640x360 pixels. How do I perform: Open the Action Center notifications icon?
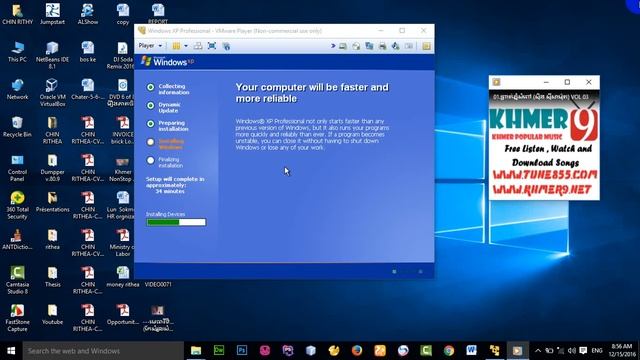[x=583, y=351]
